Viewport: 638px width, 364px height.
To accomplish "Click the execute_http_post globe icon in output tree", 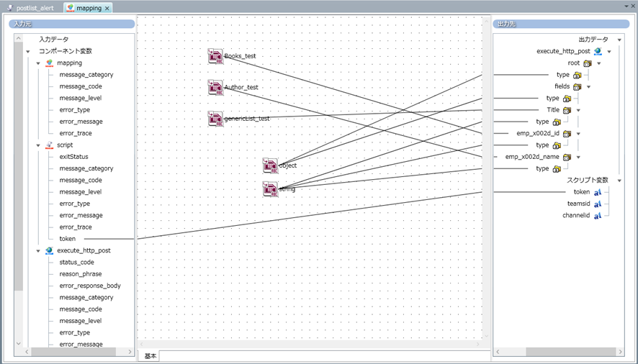I will pos(598,52).
